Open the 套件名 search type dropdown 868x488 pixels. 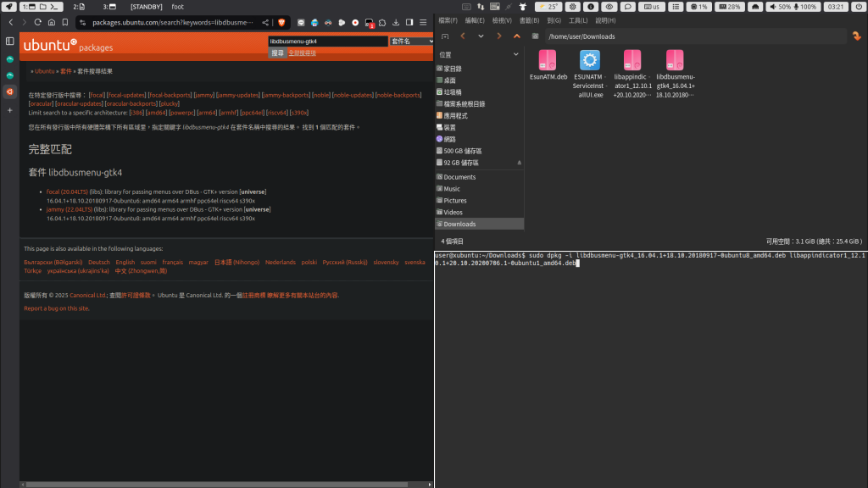[412, 41]
